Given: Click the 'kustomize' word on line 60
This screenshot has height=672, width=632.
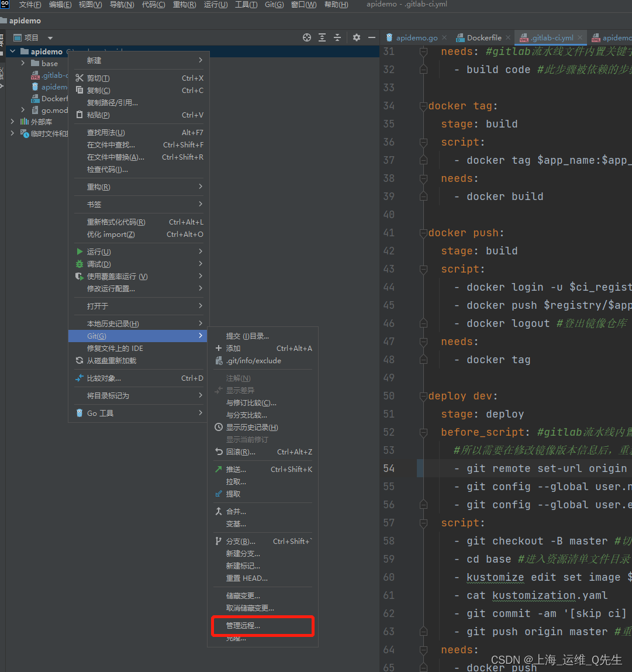Looking at the screenshot, I should (x=495, y=577).
